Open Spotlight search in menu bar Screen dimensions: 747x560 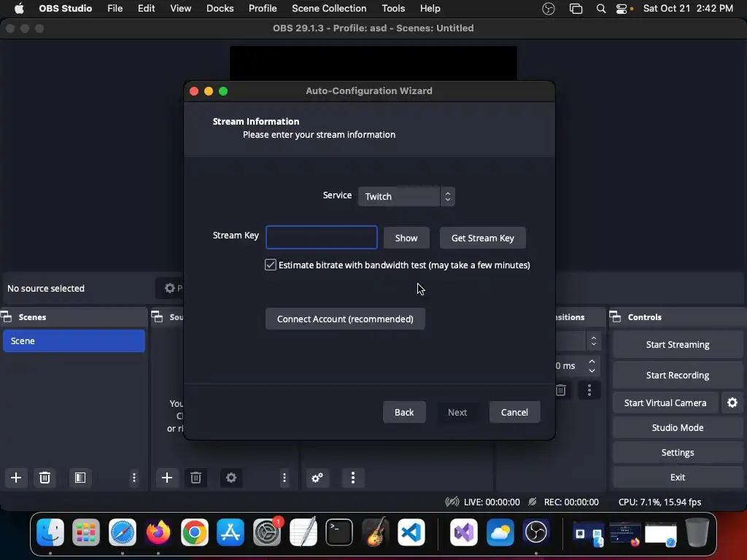pyautogui.click(x=601, y=9)
